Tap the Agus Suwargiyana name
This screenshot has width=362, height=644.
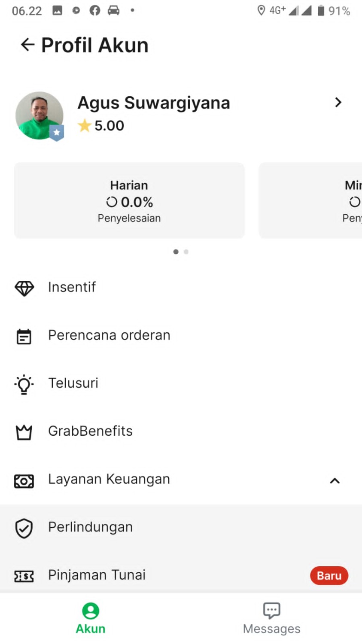[x=154, y=103]
